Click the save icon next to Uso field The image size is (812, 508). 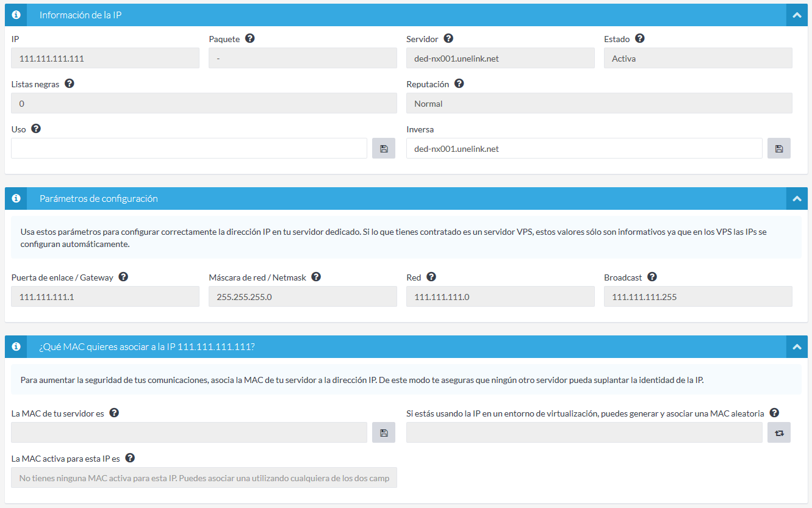pos(384,148)
